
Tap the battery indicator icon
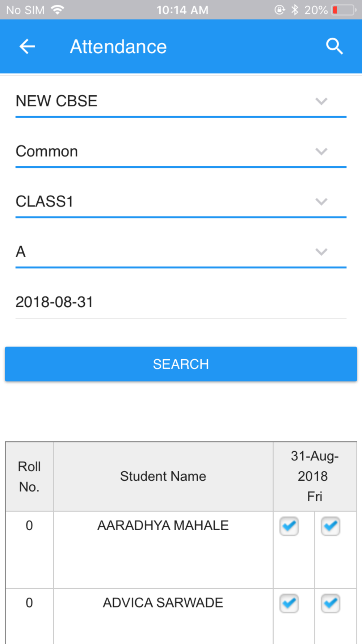[x=343, y=10]
